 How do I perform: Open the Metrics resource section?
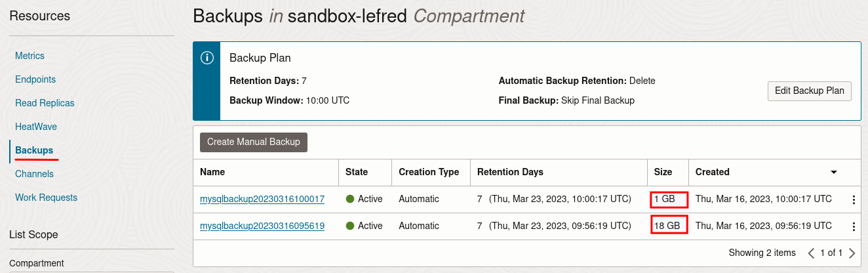pos(30,56)
